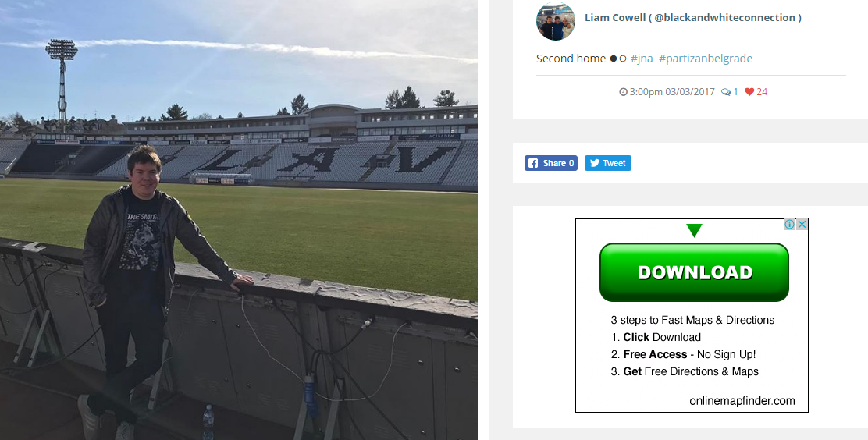
Task: Click the like count number 24
Action: [762, 92]
